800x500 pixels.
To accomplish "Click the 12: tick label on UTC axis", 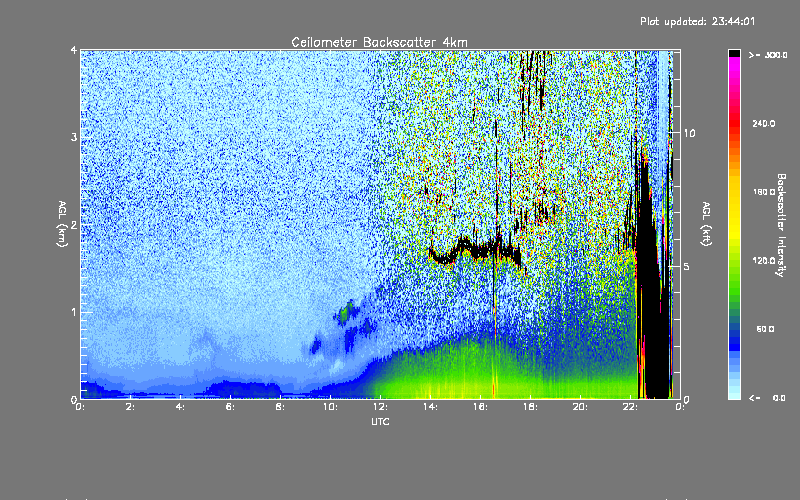I will pos(380,407).
